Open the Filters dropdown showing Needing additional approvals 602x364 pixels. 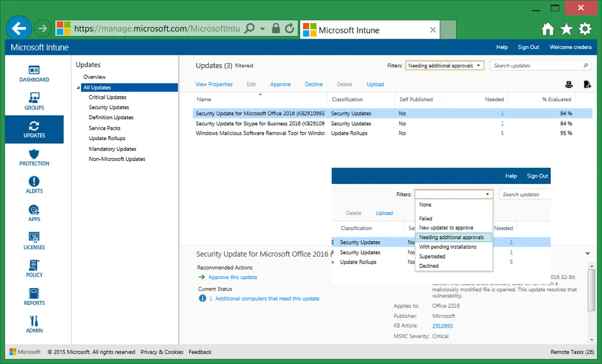tap(445, 65)
